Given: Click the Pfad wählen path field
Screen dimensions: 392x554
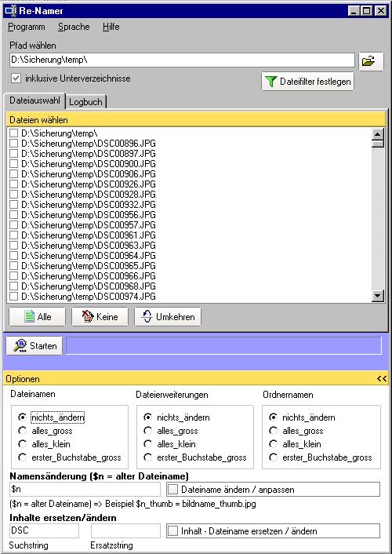Looking at the screenshot, I should [182, 60].
